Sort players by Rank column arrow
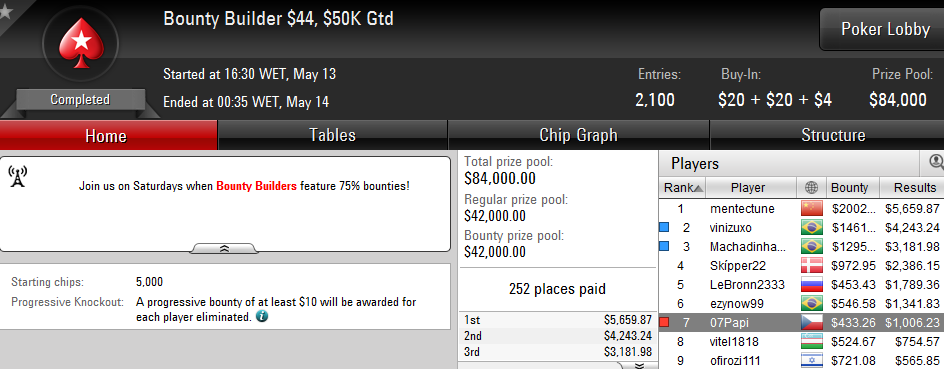The image size is (944, 369). (698, 188)
